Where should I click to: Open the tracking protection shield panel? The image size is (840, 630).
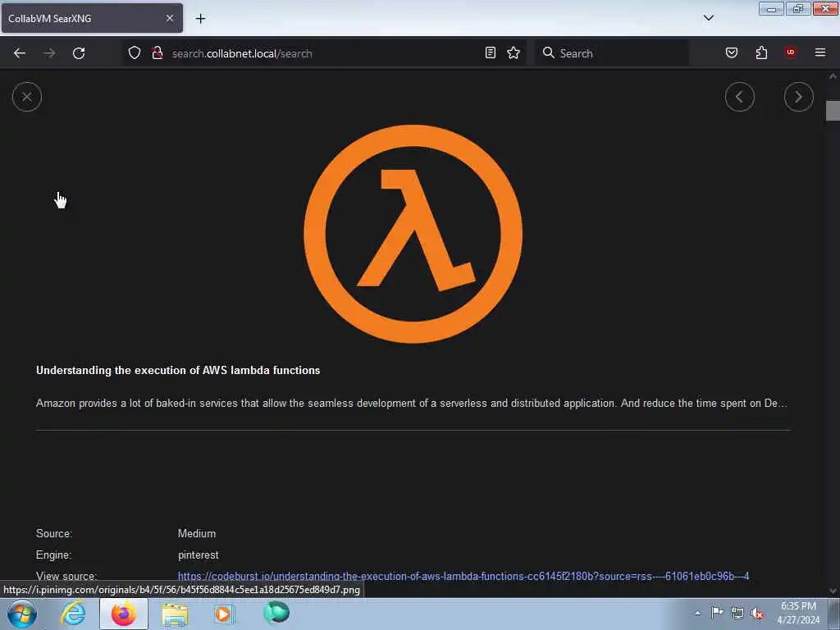(x=135, y=53)
